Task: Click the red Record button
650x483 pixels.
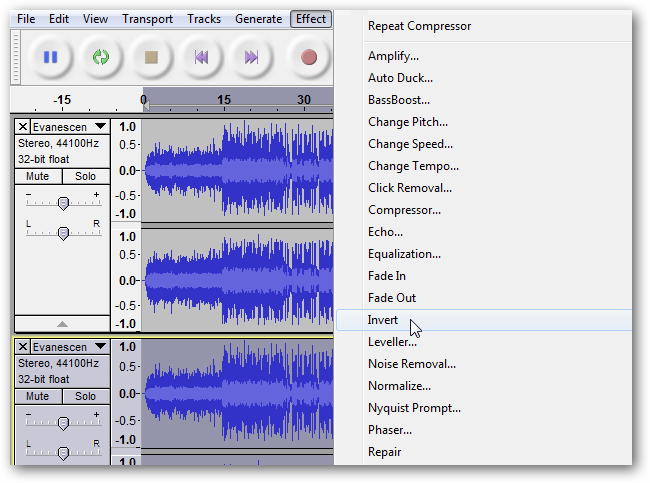Action: click(308, 57)
